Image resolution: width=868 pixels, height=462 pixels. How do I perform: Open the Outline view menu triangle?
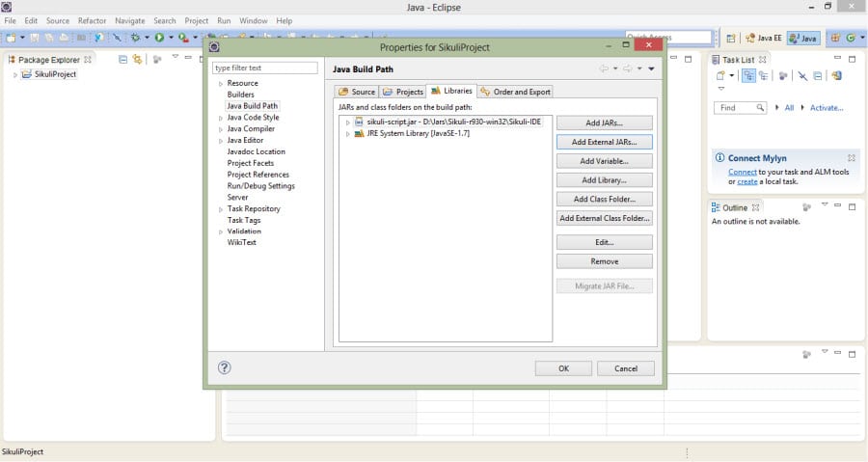(825, 205)
